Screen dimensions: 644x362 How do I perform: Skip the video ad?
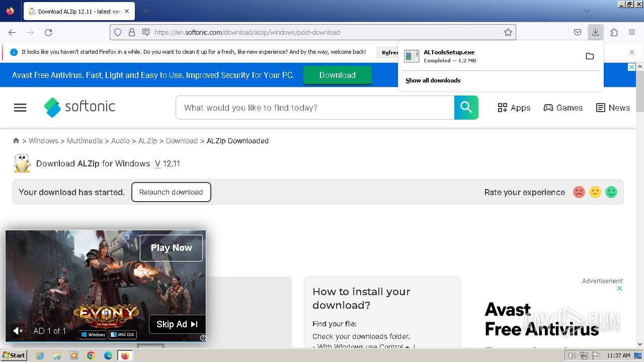[x=177, y=324]
